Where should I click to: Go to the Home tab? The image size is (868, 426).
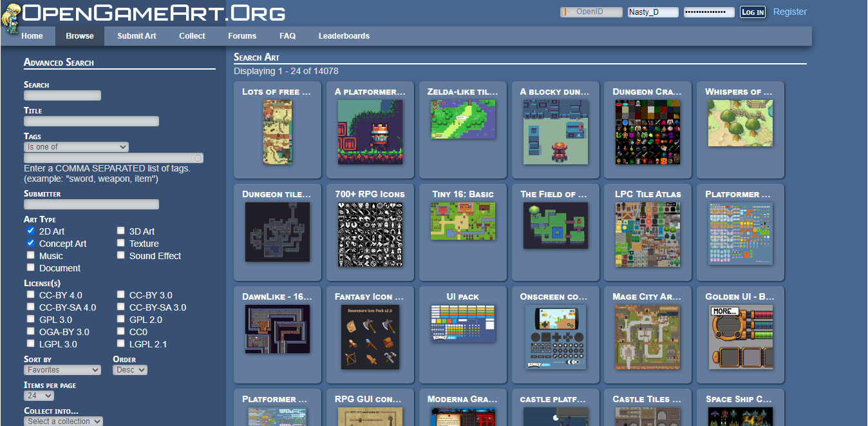(x=32, y=36)
